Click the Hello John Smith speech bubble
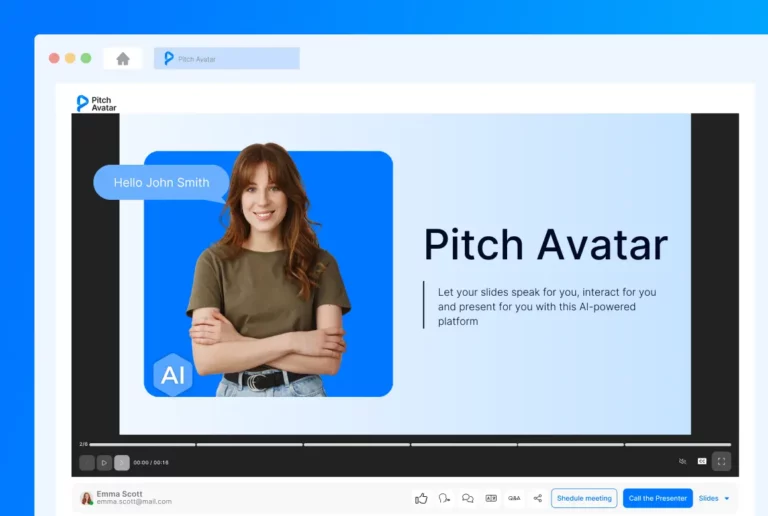 pos(161,183)
